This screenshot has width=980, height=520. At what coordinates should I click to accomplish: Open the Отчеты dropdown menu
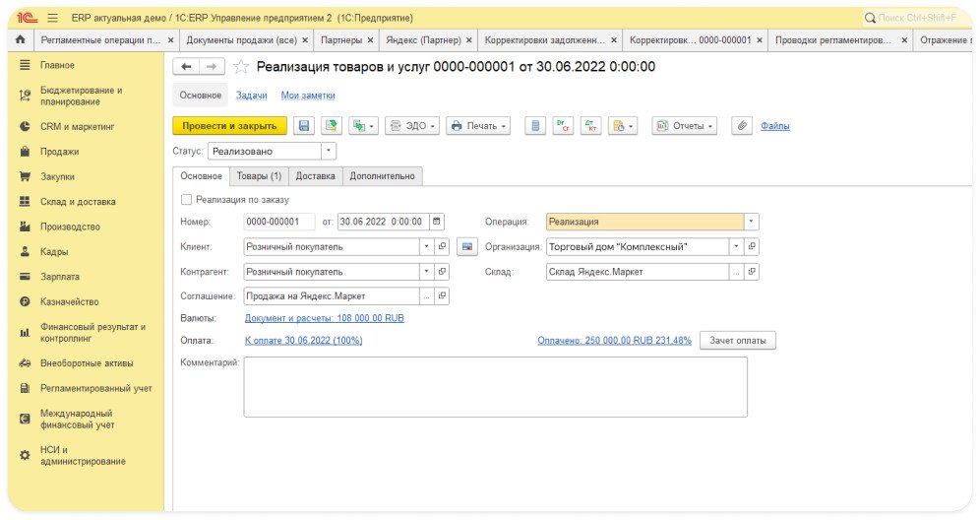coord(685,126)
